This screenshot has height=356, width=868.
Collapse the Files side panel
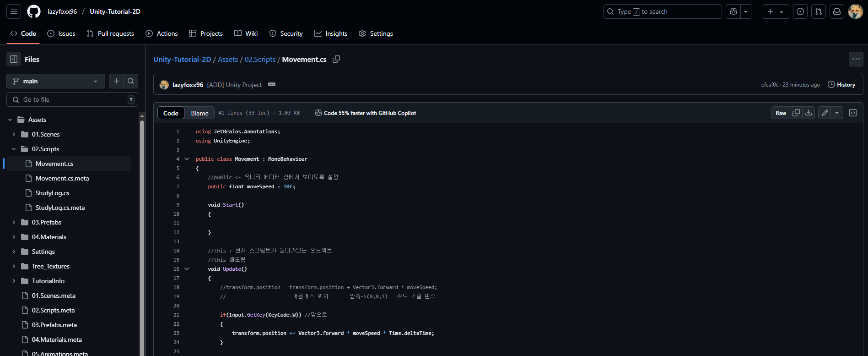point(14,59)
